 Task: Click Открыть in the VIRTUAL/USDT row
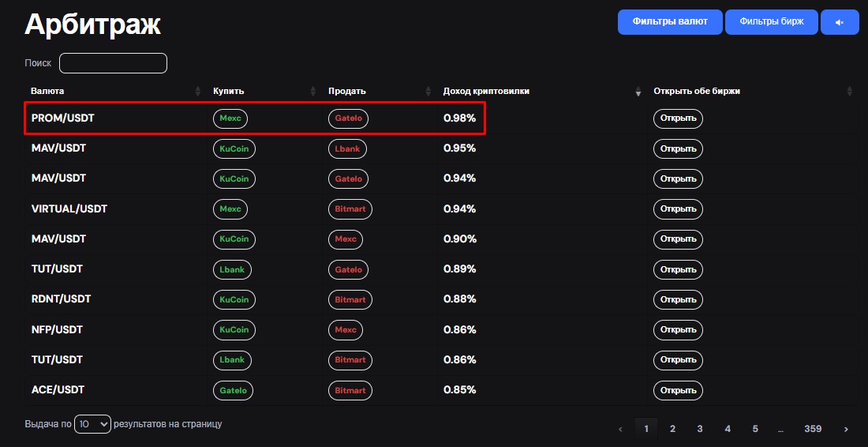click(x=678, y=208)
